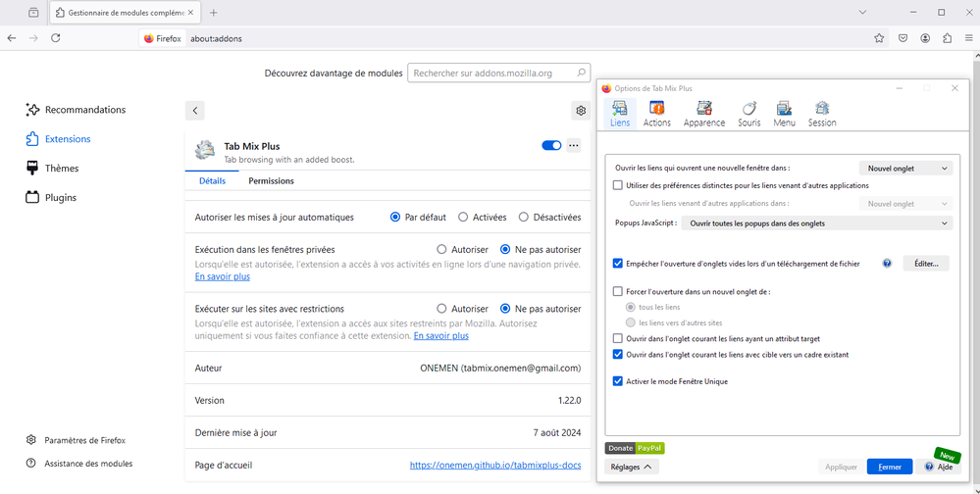Check Ouvrir liens ayant un attribut target
The image size is (980, 494).
tap(618, 338)
